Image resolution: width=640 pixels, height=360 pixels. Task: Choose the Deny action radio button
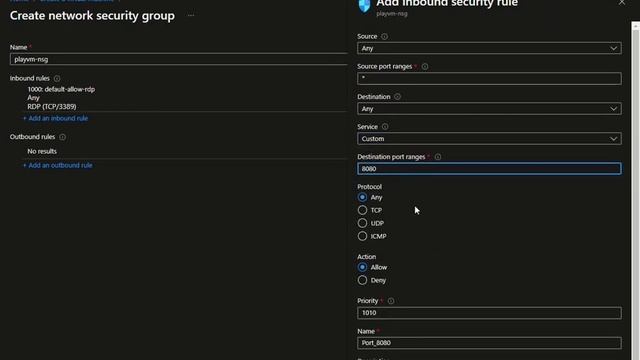click(x=362, y=280)
